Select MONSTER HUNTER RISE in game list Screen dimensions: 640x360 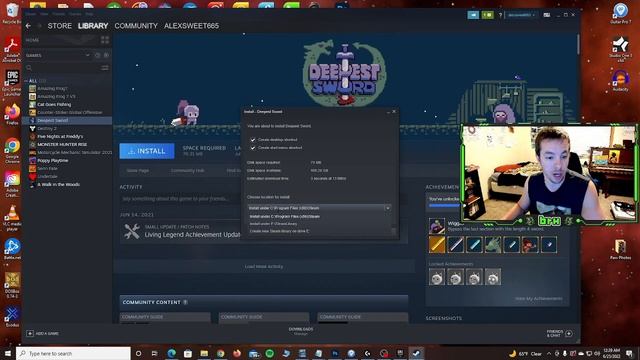[x=62, y=144]
